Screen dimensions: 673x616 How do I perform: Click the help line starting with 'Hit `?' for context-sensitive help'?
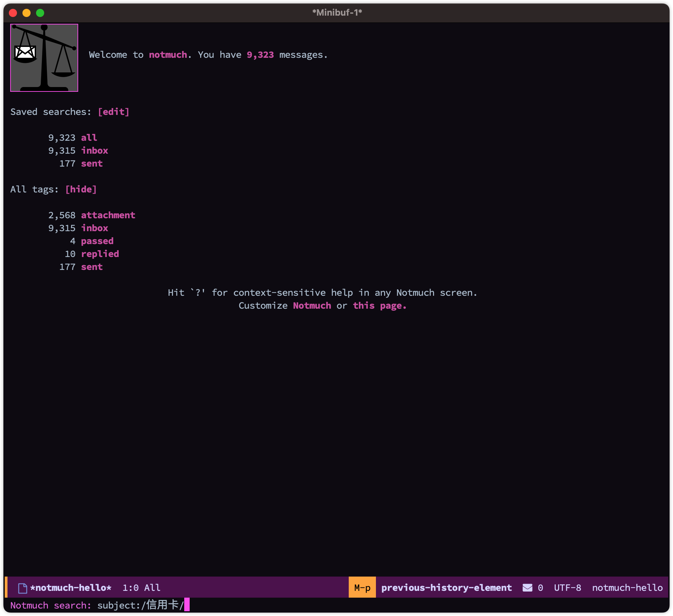[x=323, y=293]
